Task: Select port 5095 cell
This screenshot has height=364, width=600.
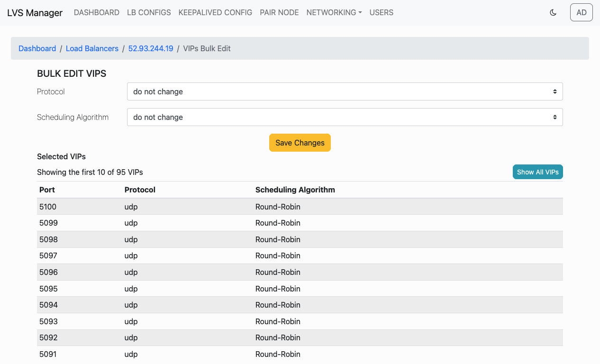Action: coord(80,289)
